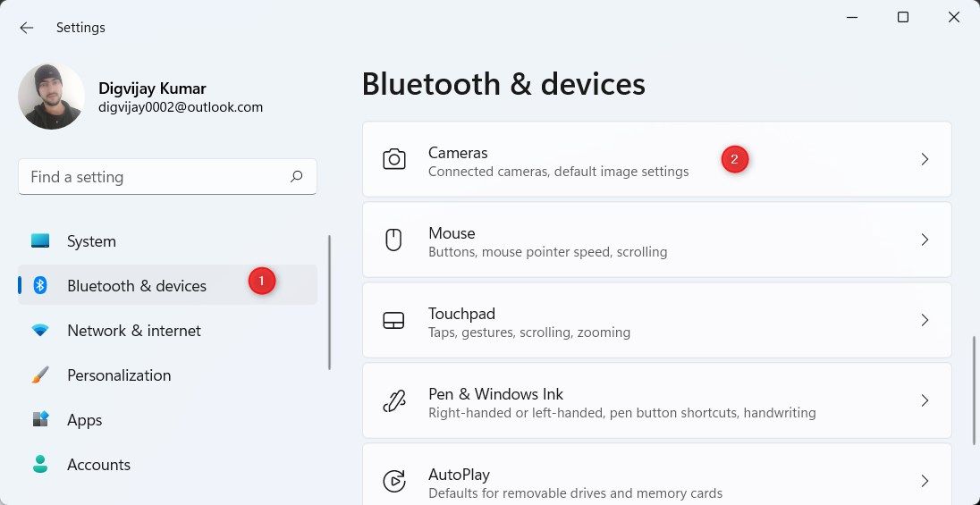Expand Pen & Windows Ink chevron

pyautogui.click(x=925, y=400)
